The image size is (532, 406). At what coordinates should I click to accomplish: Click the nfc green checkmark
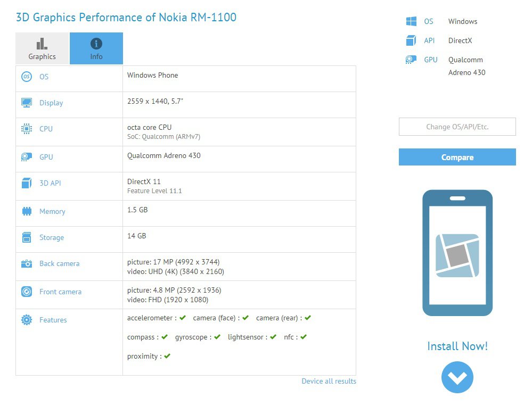pyautogui.click(x=304, y=337)
